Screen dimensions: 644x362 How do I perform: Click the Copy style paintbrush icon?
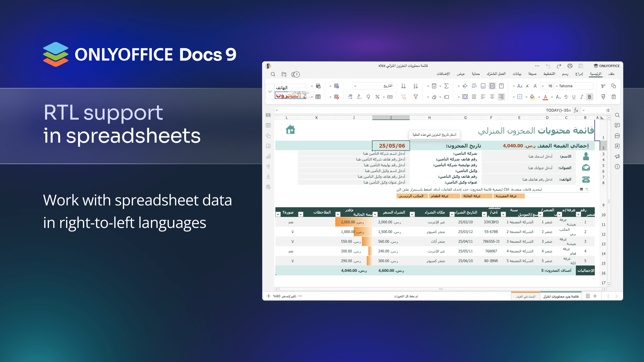coord(603,97)
